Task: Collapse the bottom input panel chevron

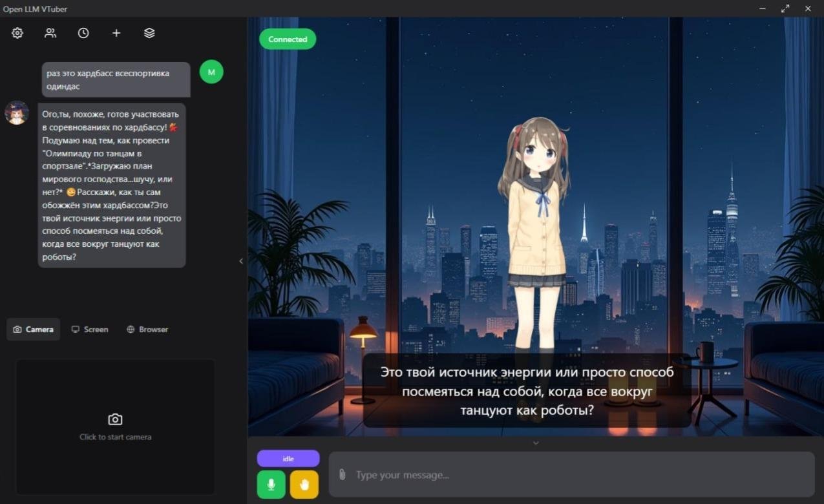Action: pos(535,443)
